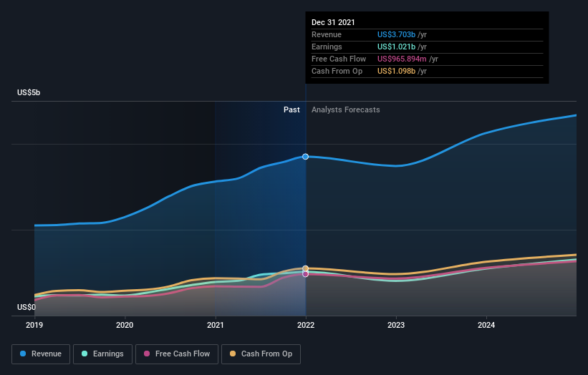
Task: Click the 2024 x-axis label
Action: [x=486, y=325]
